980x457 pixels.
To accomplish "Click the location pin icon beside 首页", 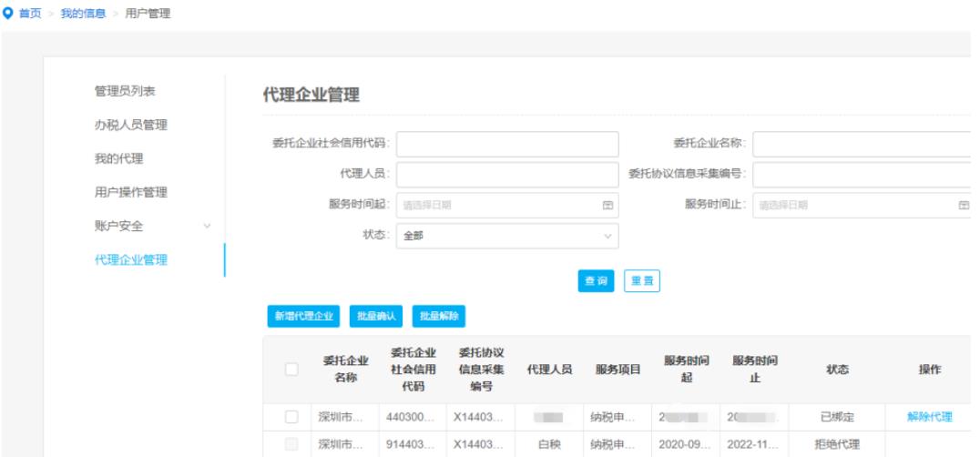I will [x=8, y=14].
